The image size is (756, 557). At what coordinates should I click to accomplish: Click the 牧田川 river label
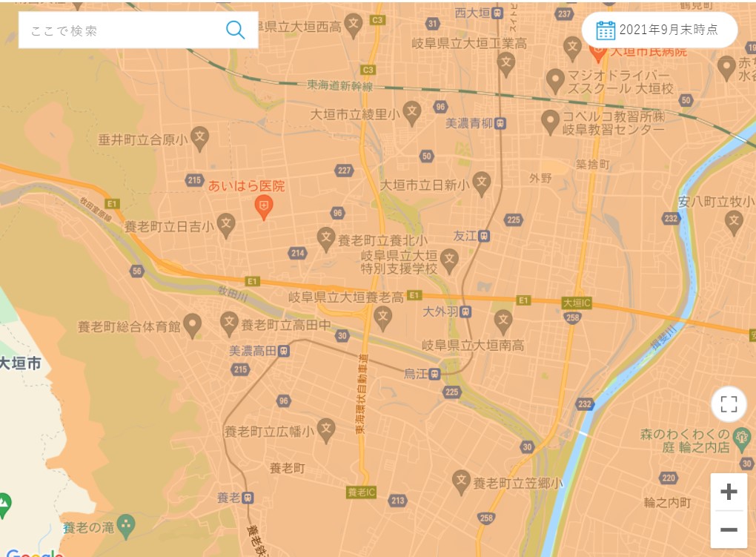pyautogui.click(x=233, y=293)
